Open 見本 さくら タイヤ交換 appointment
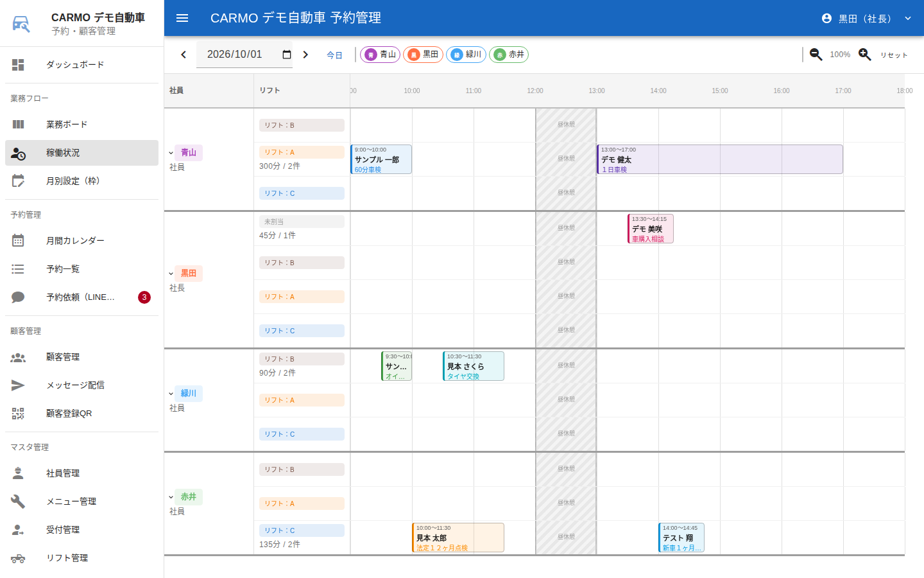 [474, 366]
